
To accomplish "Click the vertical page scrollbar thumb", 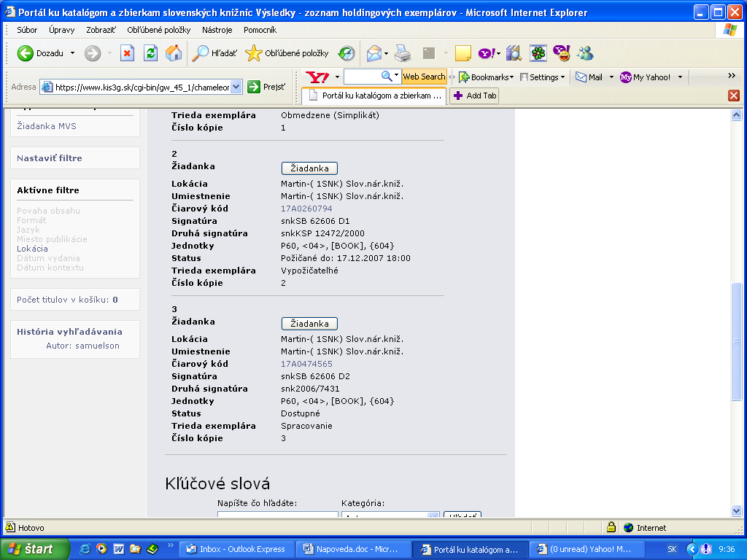I will pos(736,341).
